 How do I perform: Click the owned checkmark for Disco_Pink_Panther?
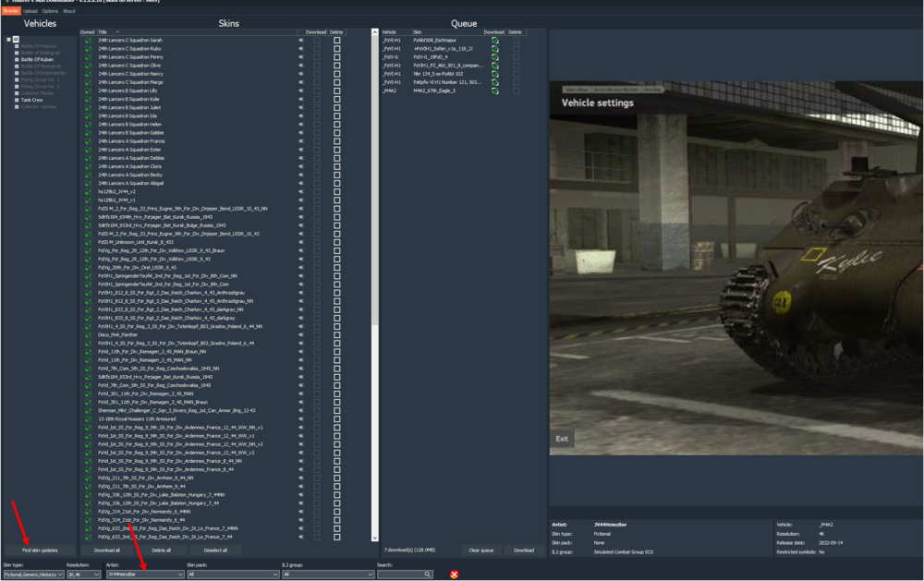[88, 334]
